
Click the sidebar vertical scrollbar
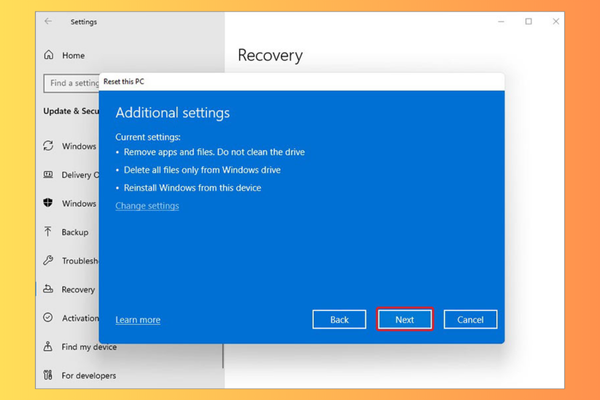[x=223, y=356]
